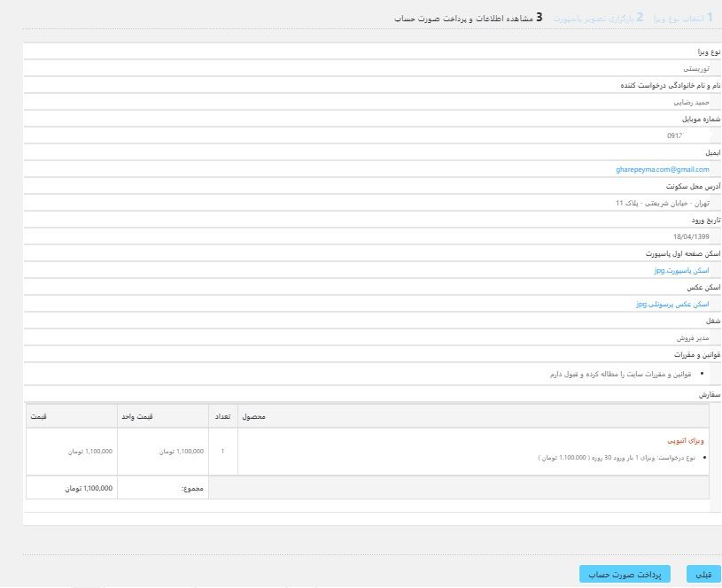Click the مجموع label

point(192,488)
